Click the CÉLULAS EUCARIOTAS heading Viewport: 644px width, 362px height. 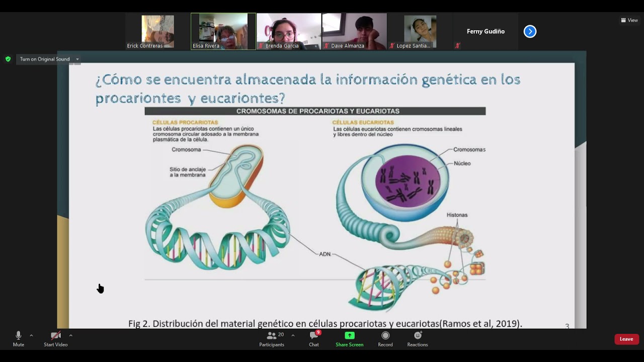(363, 122)
